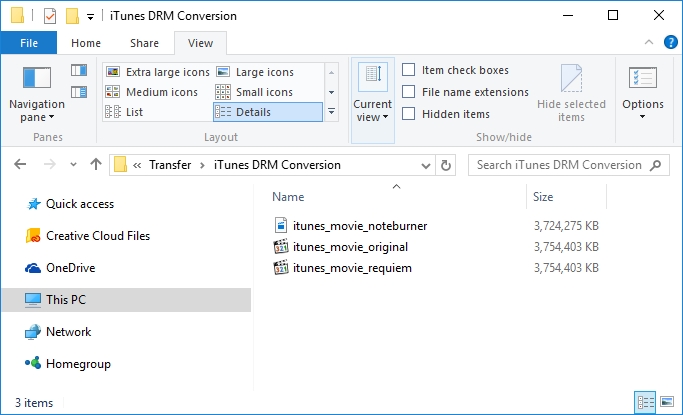Click the Properties quick access icon
The width and height of the screenshot is (683, 415).
point(50,16)
